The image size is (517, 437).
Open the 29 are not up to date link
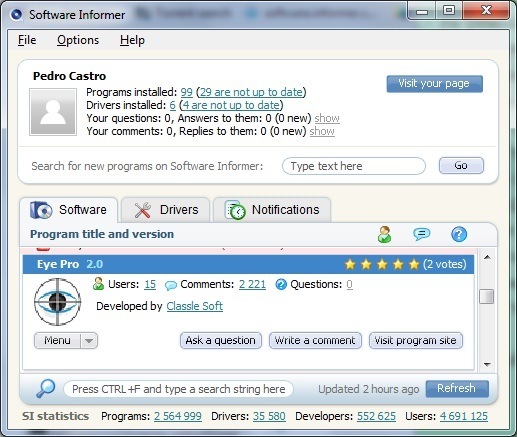[x=251, y=92]
